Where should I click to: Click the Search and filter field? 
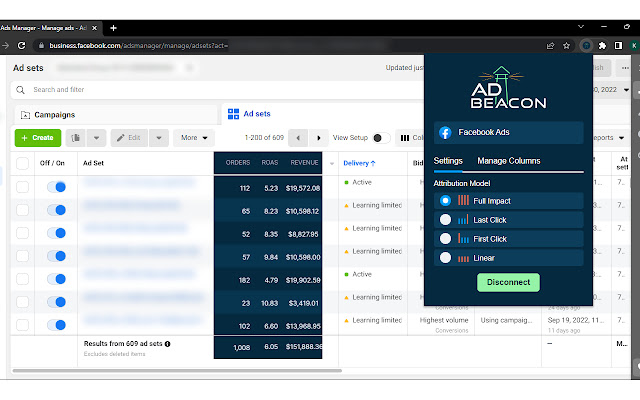(x=218, y=90)
